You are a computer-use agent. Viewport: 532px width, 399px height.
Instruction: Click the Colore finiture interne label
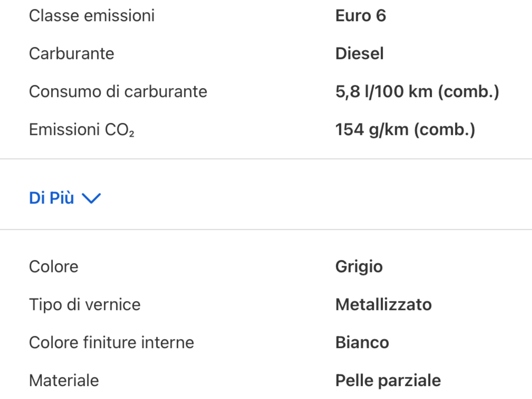point(111,342)
